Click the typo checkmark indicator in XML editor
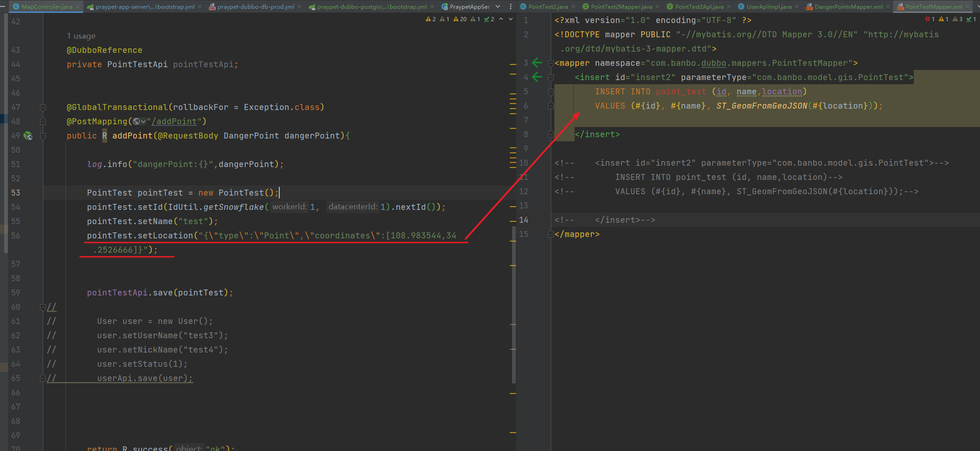980x451 pixels. (971, 19)
